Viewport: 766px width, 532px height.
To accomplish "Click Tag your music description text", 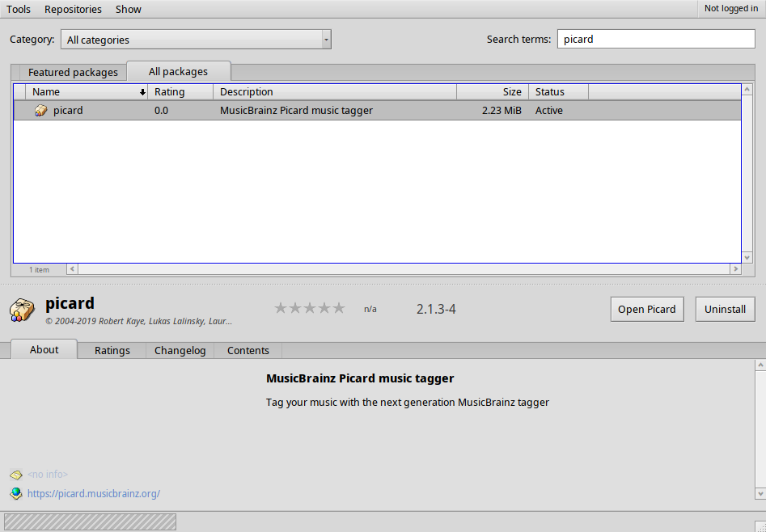I will tap(408, 403).
